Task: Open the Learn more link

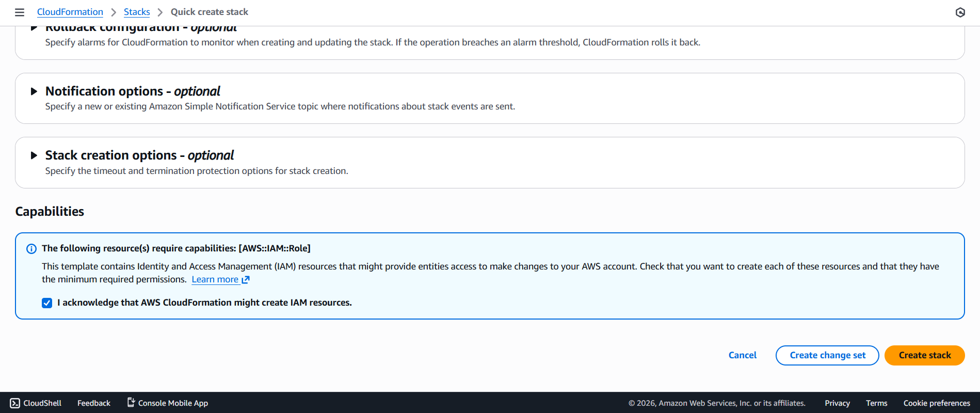Action: coord(215,279)
